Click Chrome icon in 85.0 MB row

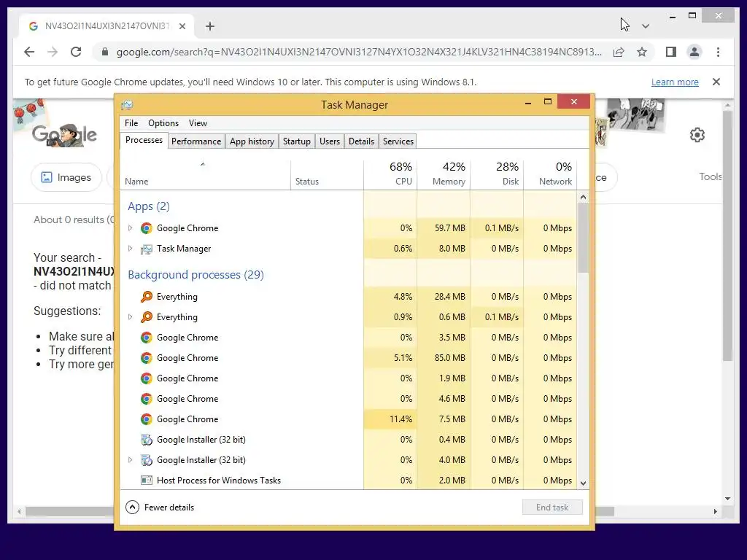[146, 358]
